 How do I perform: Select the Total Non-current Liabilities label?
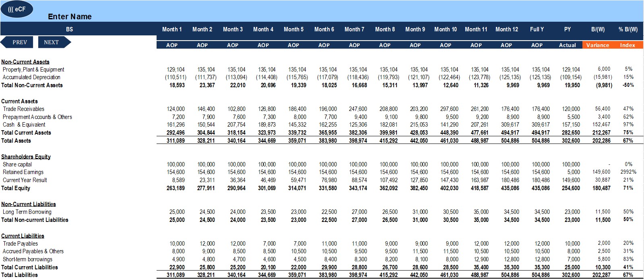point(35,220)
